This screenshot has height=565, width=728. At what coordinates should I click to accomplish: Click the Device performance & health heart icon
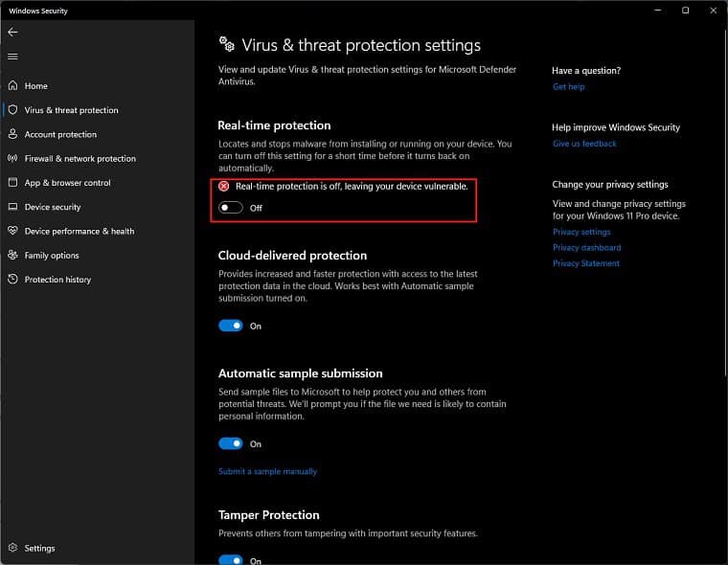[x=13, y=231]
